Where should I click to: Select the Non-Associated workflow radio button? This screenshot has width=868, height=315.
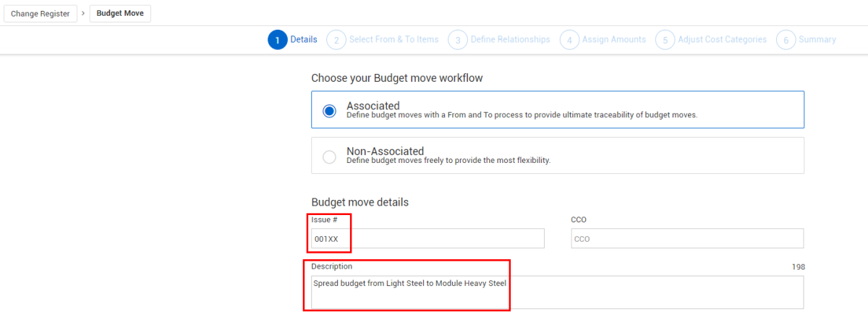[330, 156]
